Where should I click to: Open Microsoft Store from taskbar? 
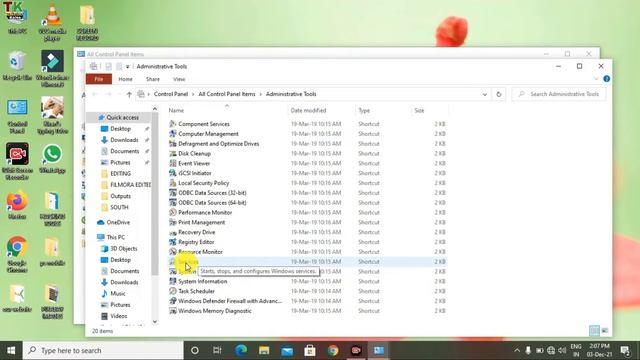[x=310, y=350]
